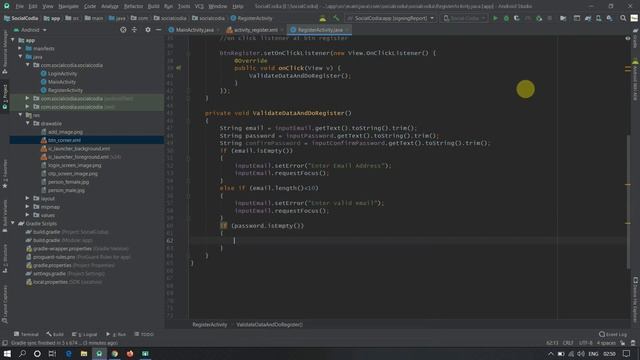
Task: Open the action center notification icon
Action: pyautogui.click(x=627, y=354)
